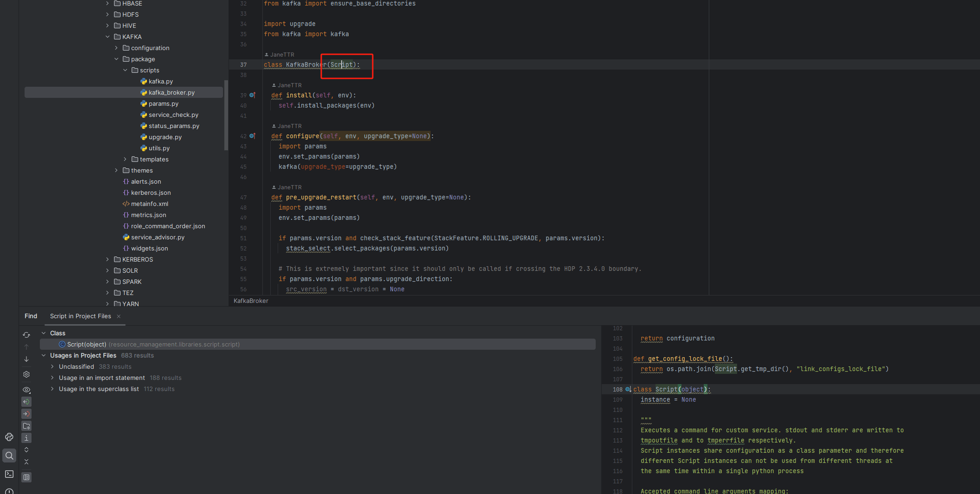
Task: Open role_command_order.json file
Action: (x=164, y=226)
